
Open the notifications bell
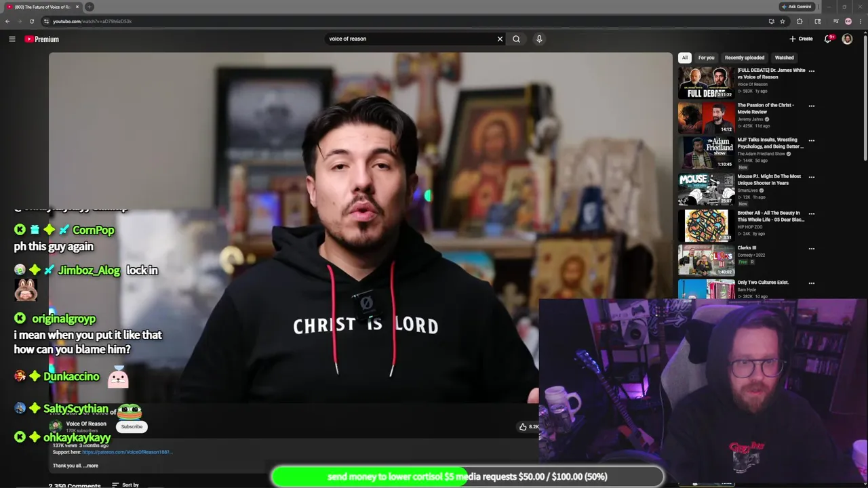828,39
